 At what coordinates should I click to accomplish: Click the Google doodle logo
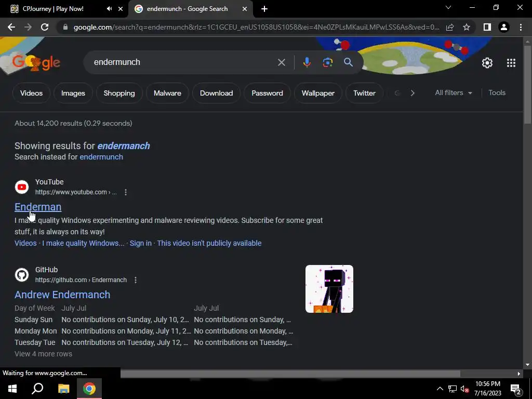pyautogui.click(x=36, y=63)
